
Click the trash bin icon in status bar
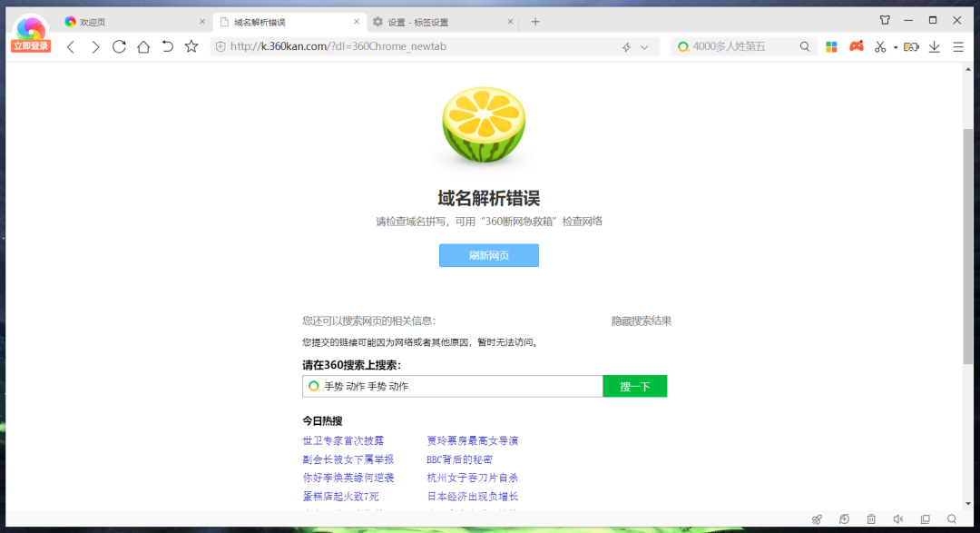pyautogui.click(x=871, y=519)
